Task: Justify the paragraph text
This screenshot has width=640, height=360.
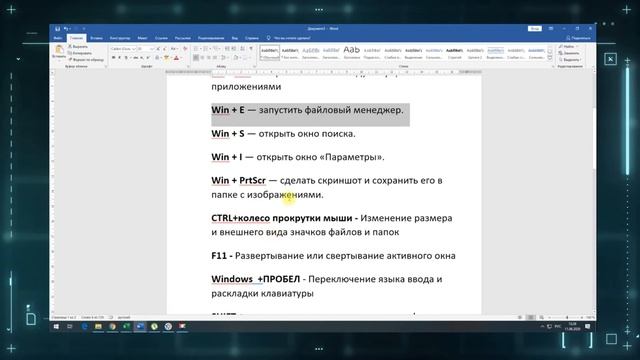Action: [215, 58]
